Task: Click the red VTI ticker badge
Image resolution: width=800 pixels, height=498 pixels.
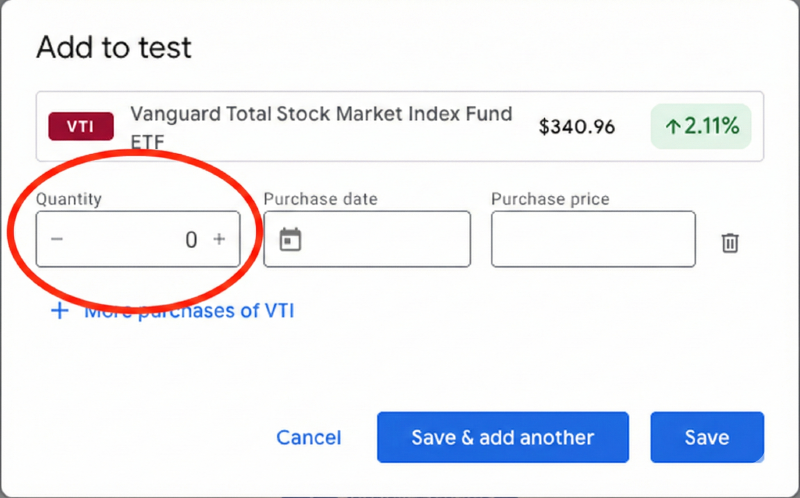Action: coord(81,127)
